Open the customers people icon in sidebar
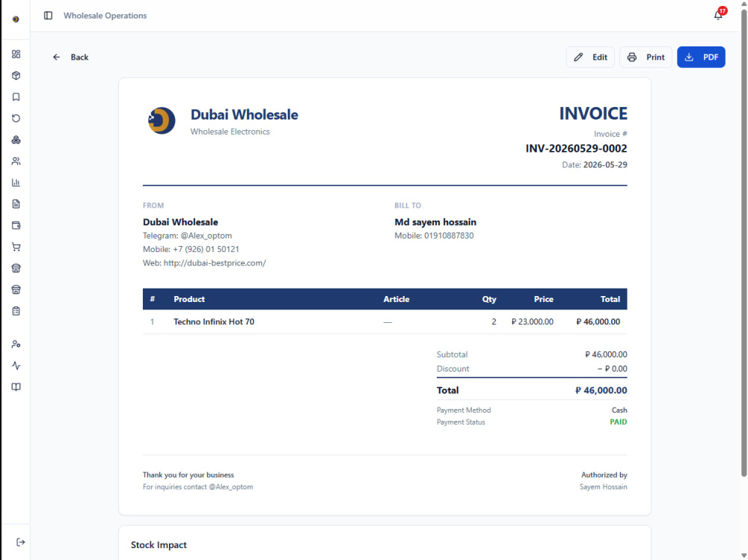748x560 pixels. [16, 161]
